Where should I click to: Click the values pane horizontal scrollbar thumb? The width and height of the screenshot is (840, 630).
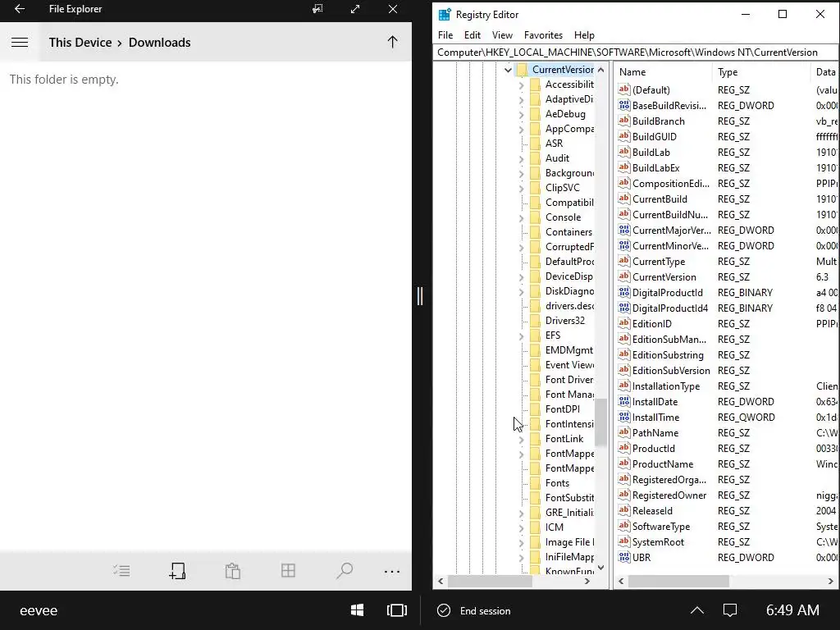coord(678,581)
